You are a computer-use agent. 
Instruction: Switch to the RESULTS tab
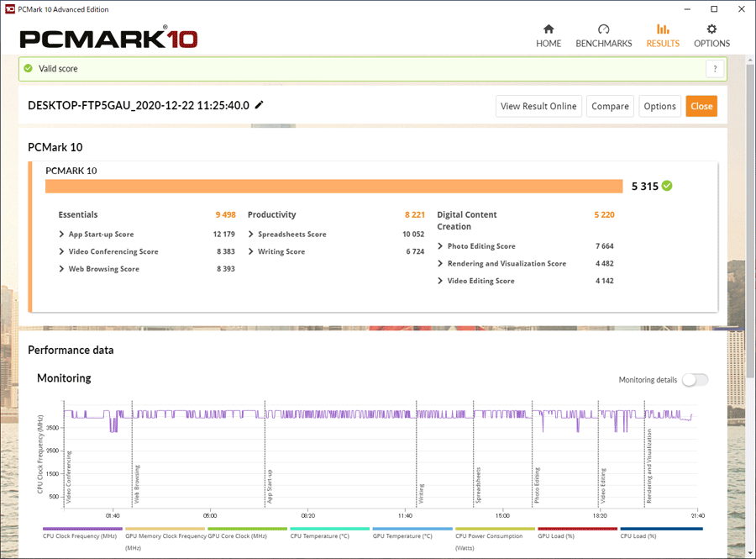coord(663,36)
